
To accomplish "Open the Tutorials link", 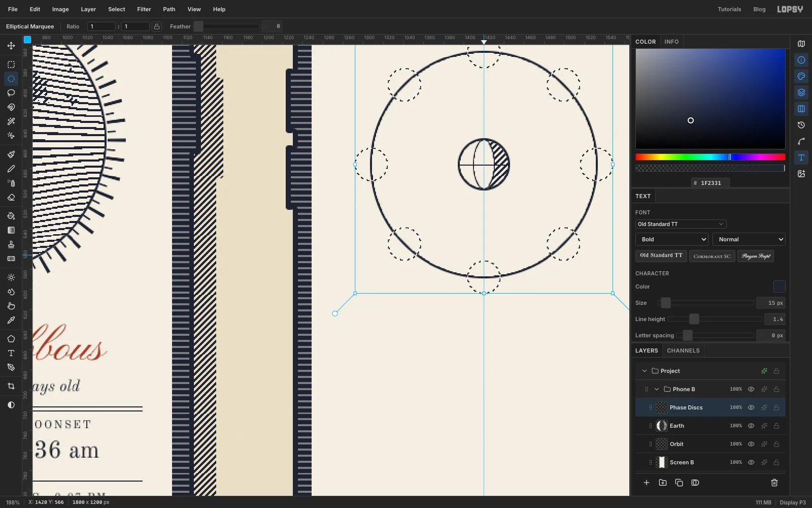I will (729, 9).
